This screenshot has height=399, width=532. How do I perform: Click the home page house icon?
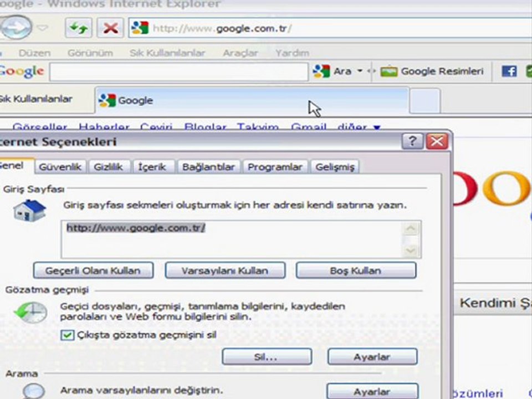(x=30, y=211)
